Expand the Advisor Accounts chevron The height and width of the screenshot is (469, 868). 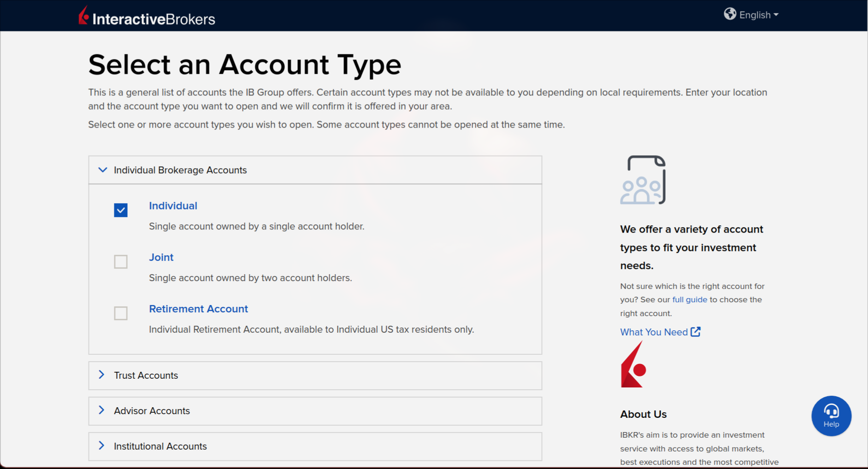[x=102, y=410]
